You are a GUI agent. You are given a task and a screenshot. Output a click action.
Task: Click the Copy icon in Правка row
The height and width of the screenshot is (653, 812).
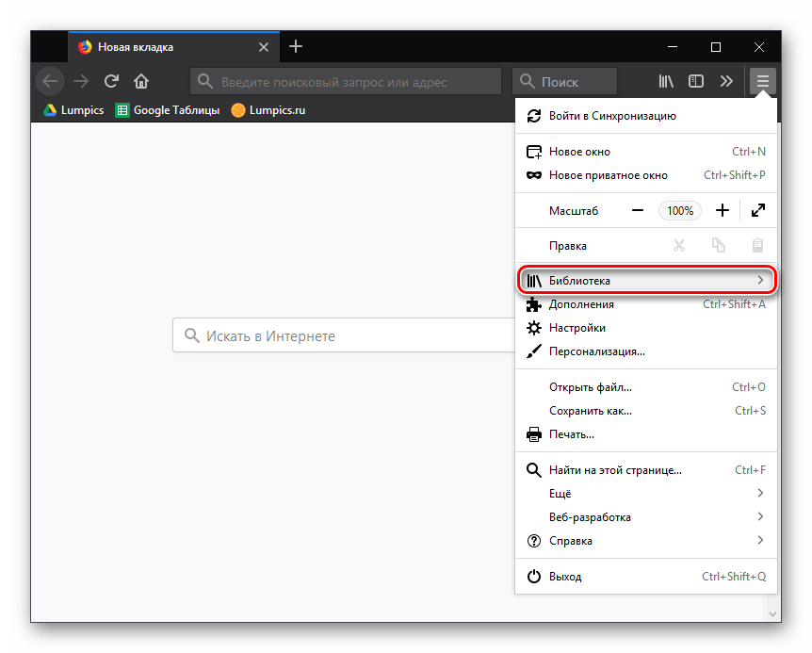pyautogui.click(x=718, y=245)
